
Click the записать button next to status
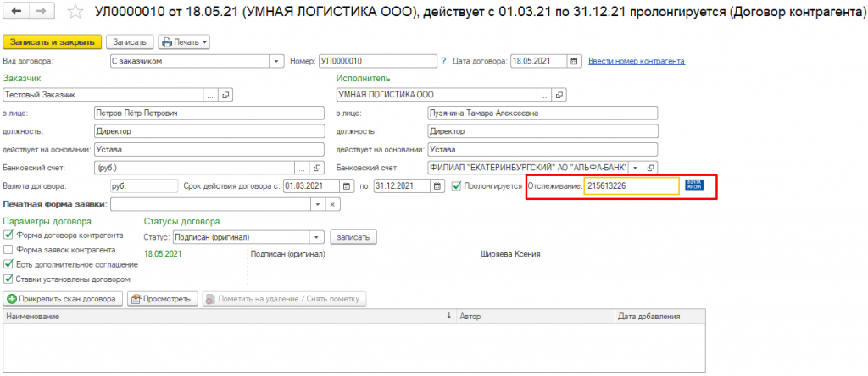pos(353,236)
